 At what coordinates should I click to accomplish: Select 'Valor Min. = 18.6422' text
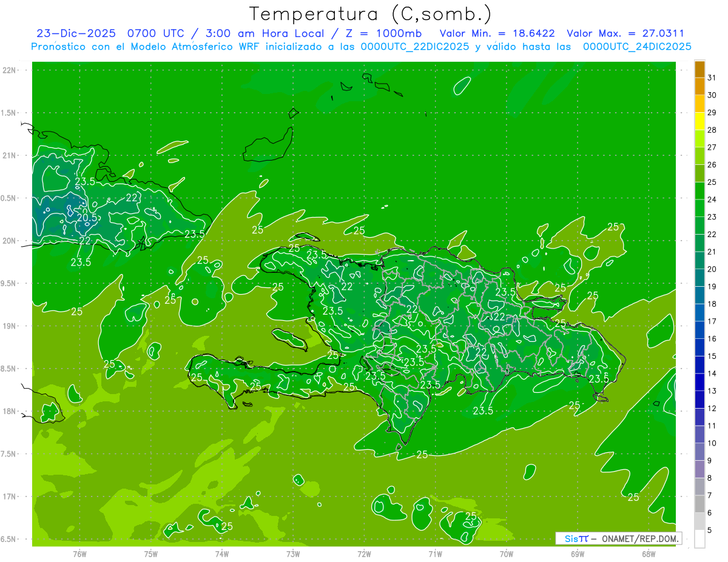[497, 33]
